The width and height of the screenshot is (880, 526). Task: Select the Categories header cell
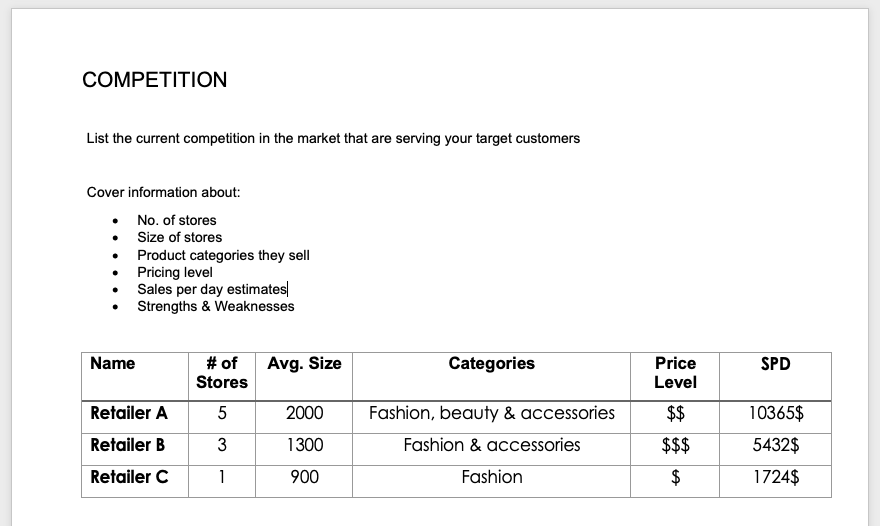492,376
